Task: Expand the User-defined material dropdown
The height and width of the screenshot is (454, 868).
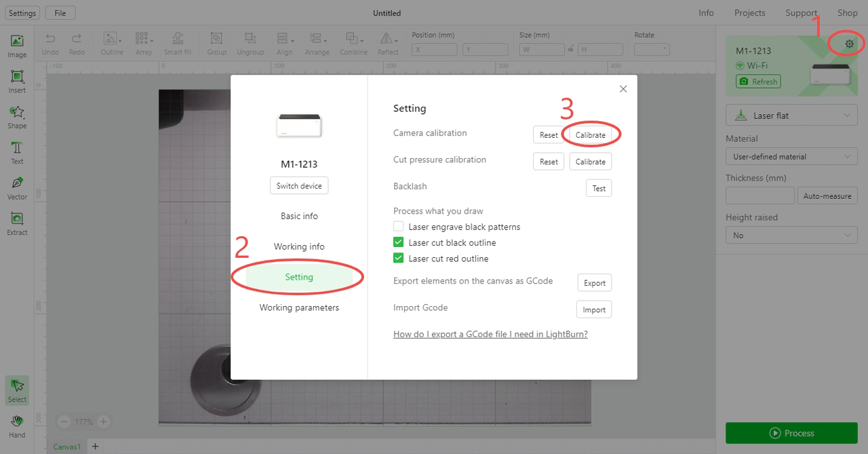Action: point(791,157)
